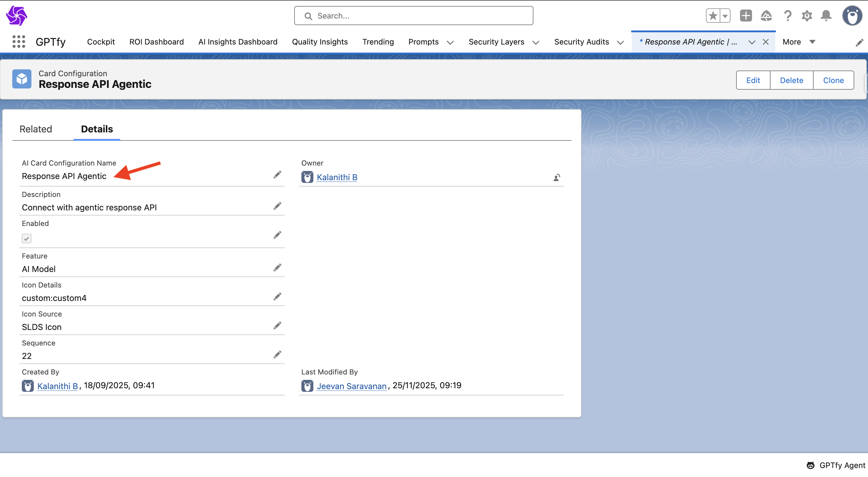Open Jeevan Saravanan user link
The height and width of the screenshot is (477, 868).
[x=351, y=386]
